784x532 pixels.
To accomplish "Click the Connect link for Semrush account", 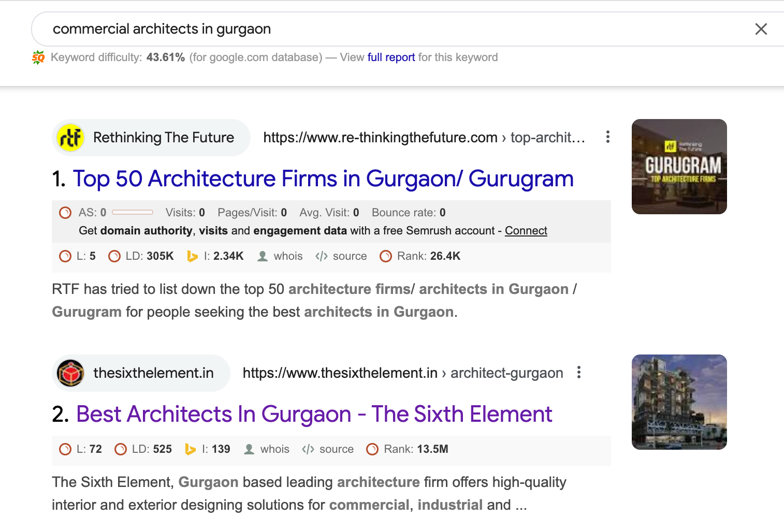I will pyautogui.click(x=526, y=231).
